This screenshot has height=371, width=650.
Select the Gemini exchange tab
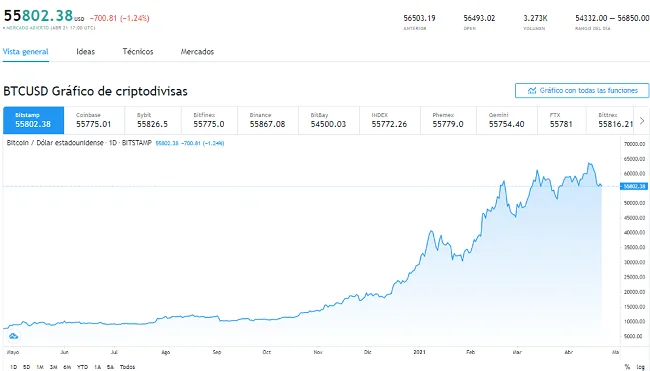507,120
